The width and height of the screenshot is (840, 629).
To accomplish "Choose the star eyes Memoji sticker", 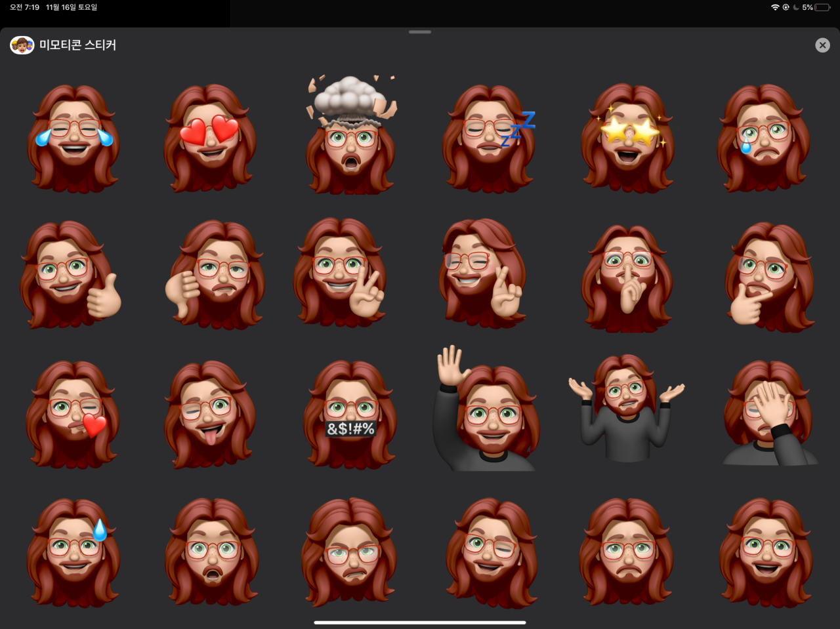I will [x=629, y=138].
